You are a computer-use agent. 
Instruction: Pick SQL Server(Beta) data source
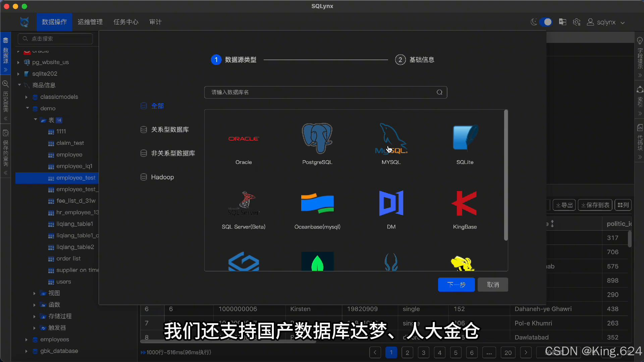tap(244, 203)
